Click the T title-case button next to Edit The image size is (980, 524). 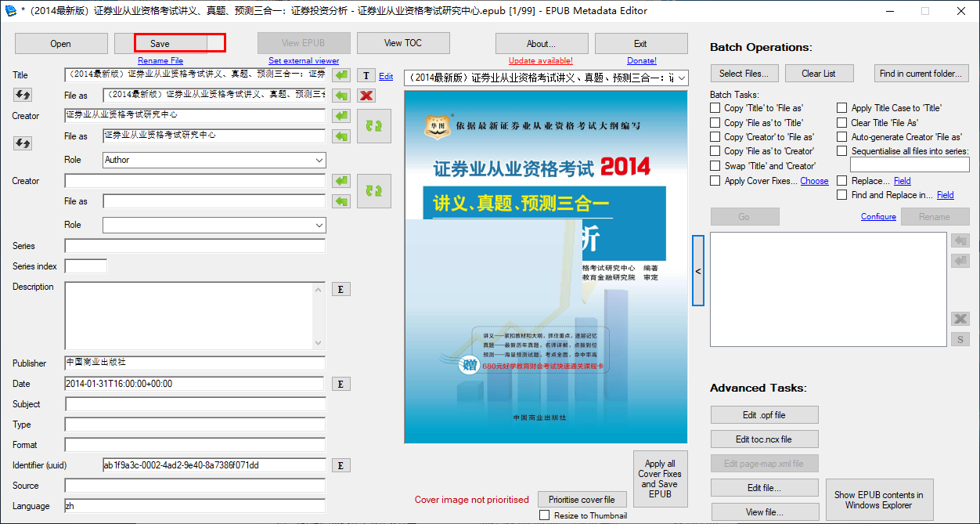(366, 75)
